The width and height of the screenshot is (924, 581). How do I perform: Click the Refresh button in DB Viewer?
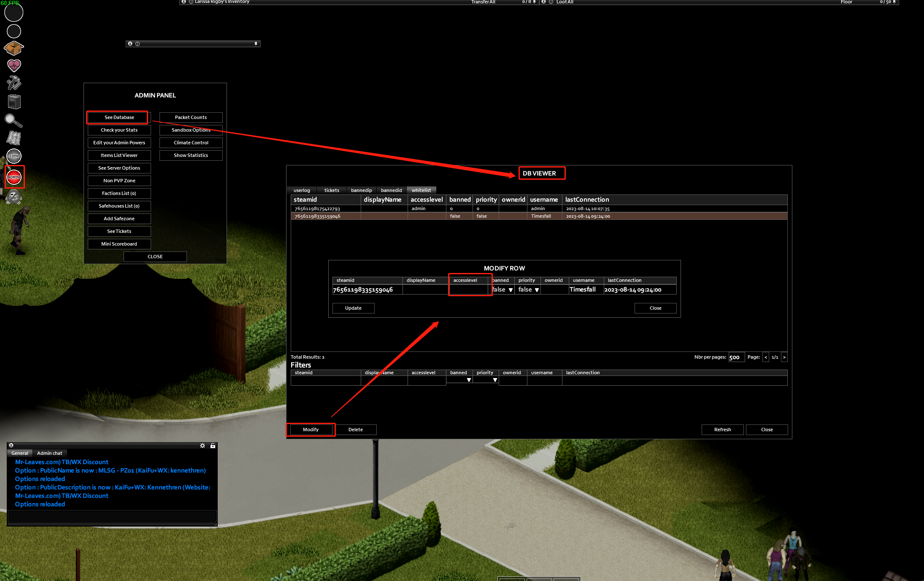click(723, 430)
